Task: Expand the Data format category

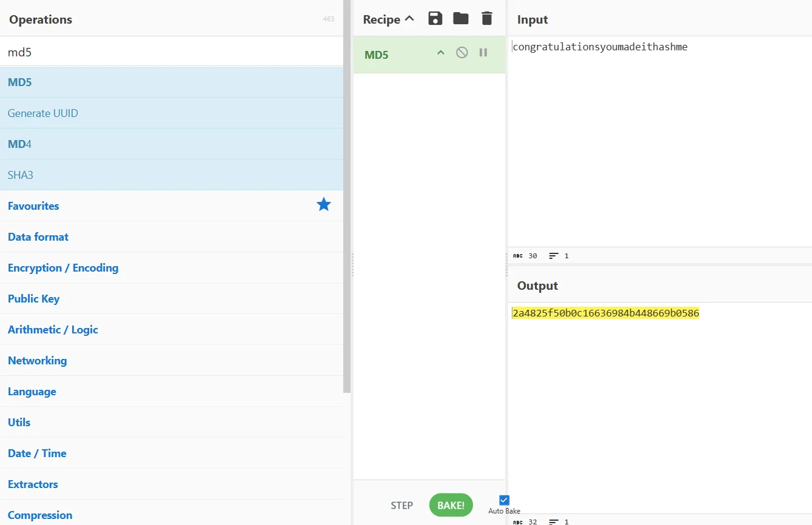Action: tap(38, 237)
